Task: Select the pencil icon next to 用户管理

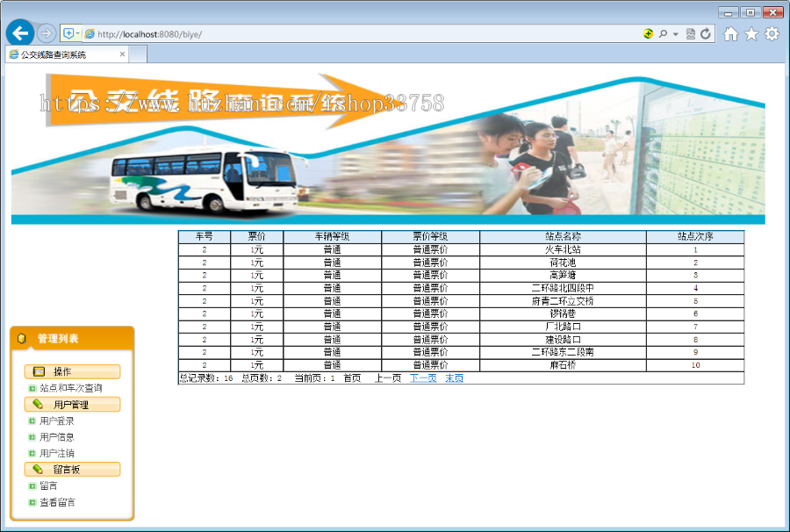Action: click(x=38, y=403)
